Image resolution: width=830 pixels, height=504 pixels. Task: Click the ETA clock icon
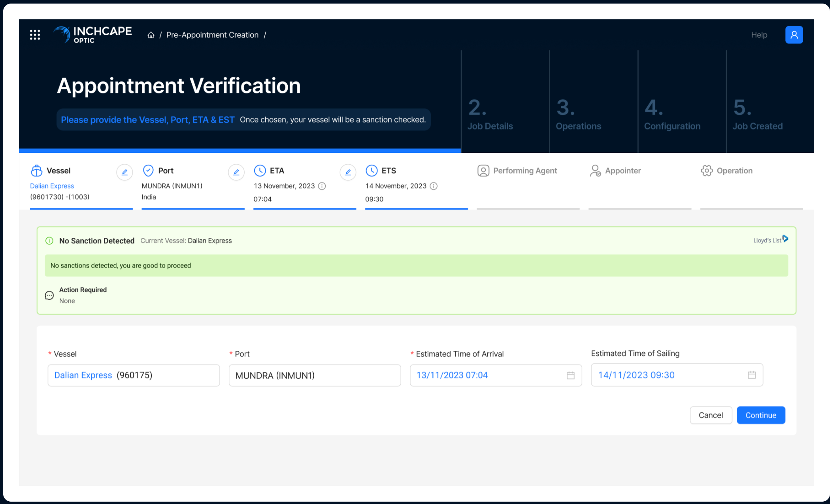coord(260,170)
